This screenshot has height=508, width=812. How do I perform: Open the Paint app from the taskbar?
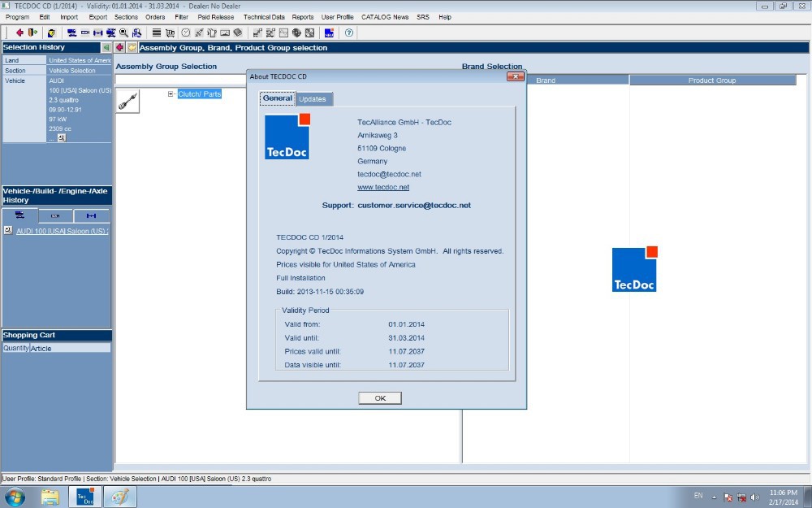click(120, 497)
